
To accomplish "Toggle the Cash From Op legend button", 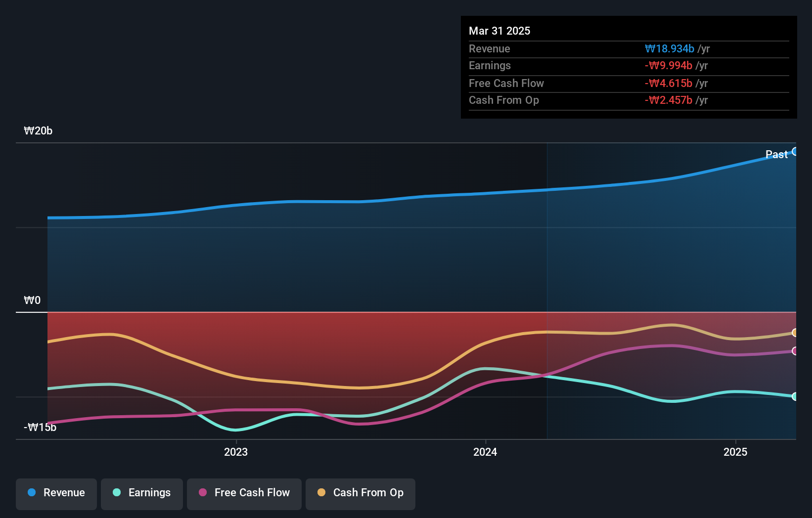I will (x=361, y=494).
